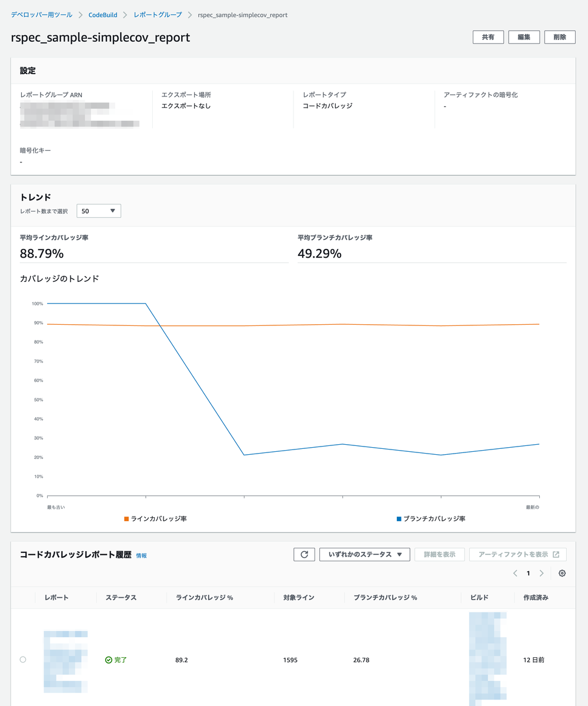Refresh the code coverage report history
Screen dimensions: 588x706
(x=304, y=554)
